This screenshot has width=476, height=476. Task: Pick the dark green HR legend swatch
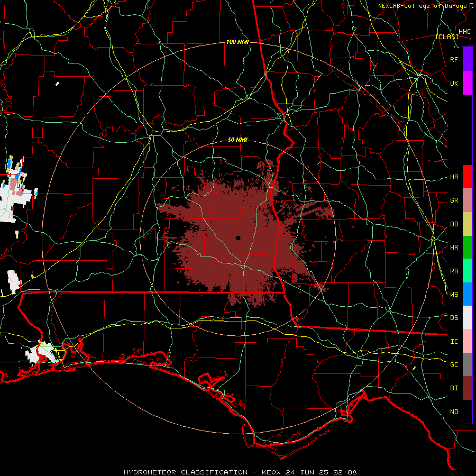(x=467, y=247)
